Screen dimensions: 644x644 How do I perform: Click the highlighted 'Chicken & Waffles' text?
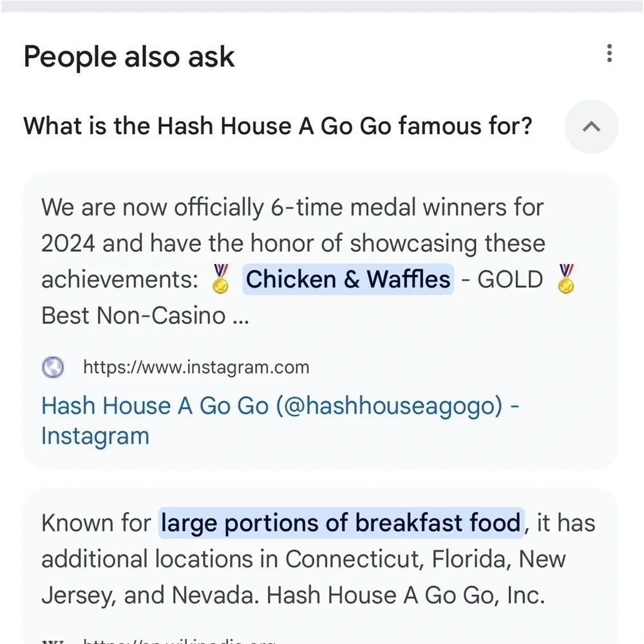pyautogui.click(x=348, y=279)
